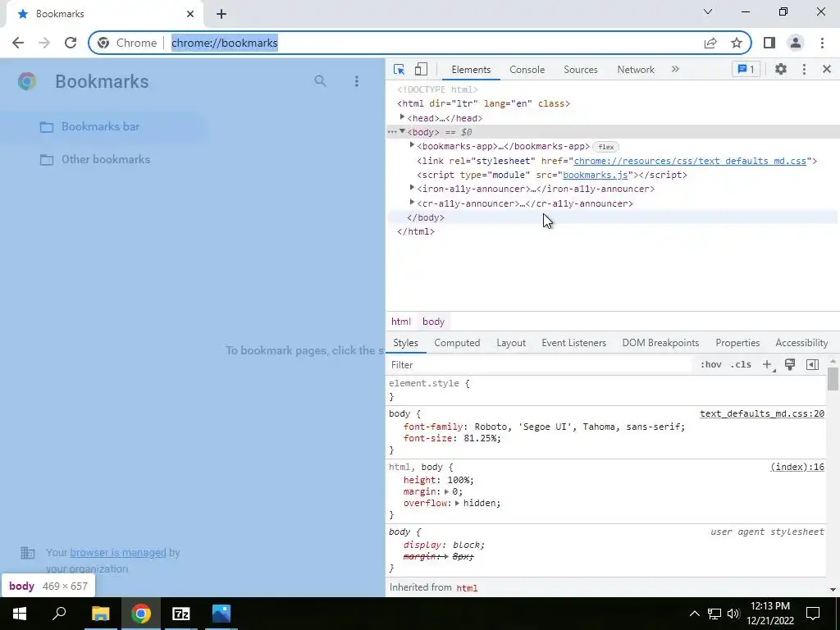Close the Bookmarks browser tab

pyautogui.click(x=190, y=14)
